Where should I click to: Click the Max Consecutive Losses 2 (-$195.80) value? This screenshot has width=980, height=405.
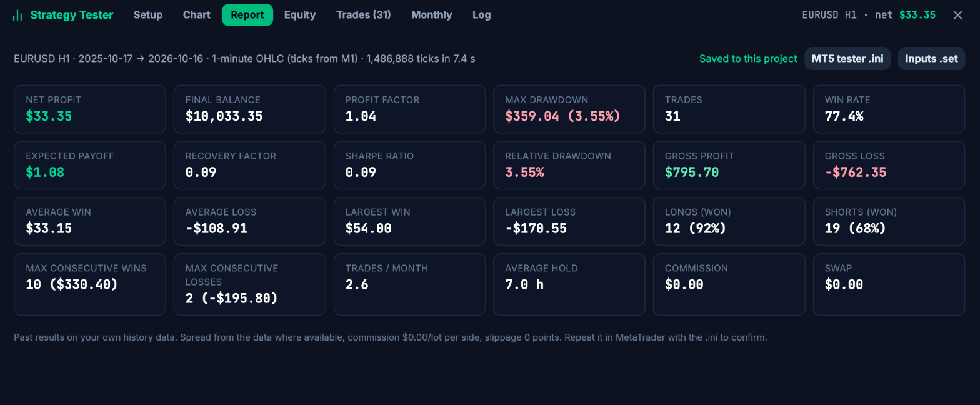tap(232, 299)
